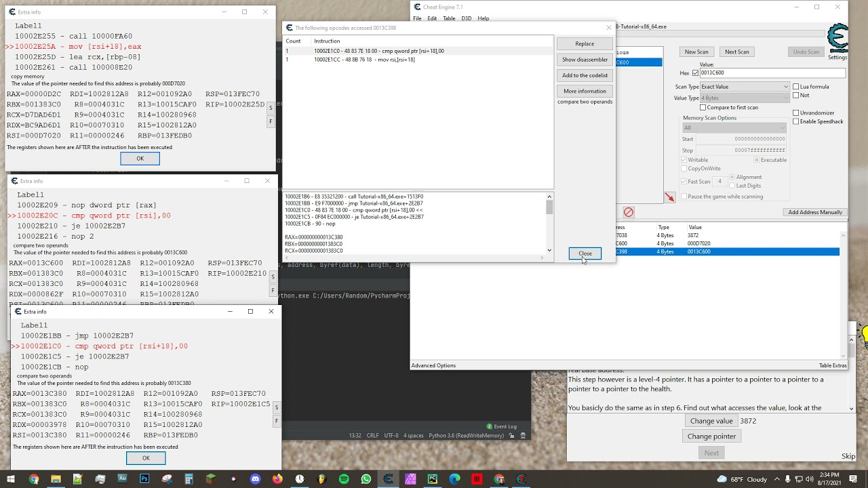
Task: Open the Event Log in PyCharm status bar
Action: tap(501, 426)
